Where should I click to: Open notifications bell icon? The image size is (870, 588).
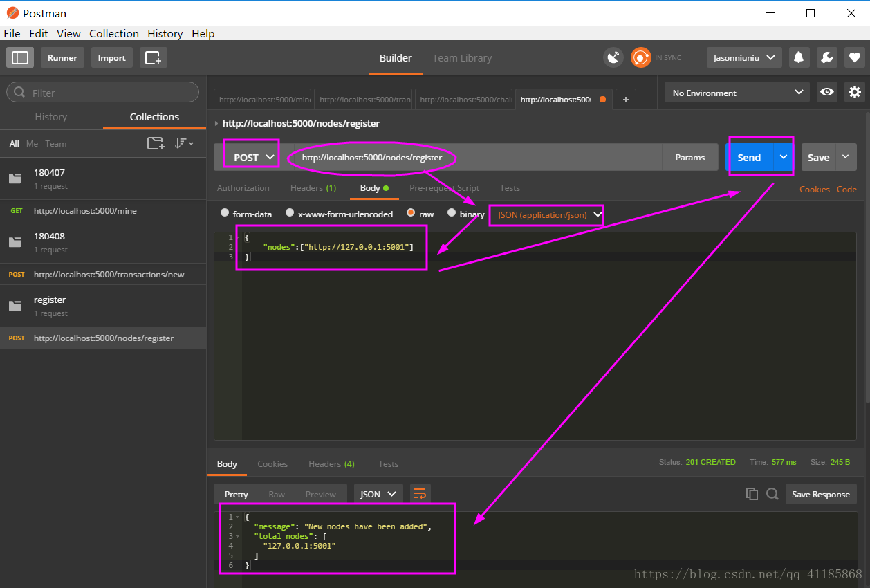point(798,57)
